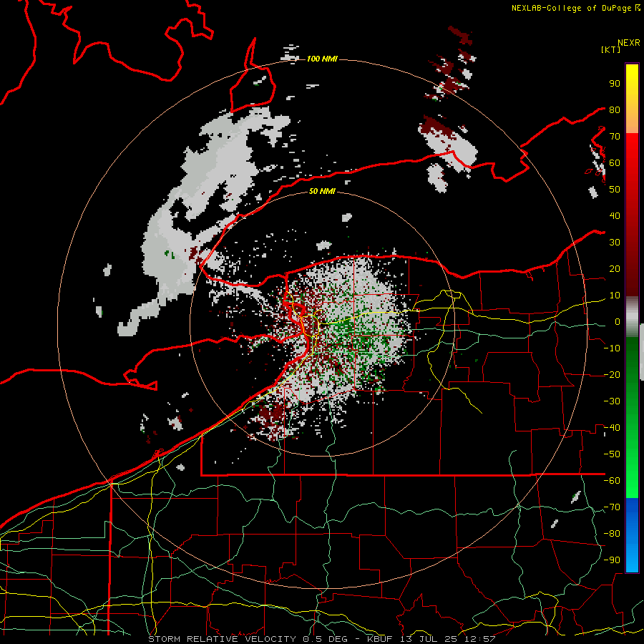
Task: Click the -60 value on the velocity scale
Action: 612,481
